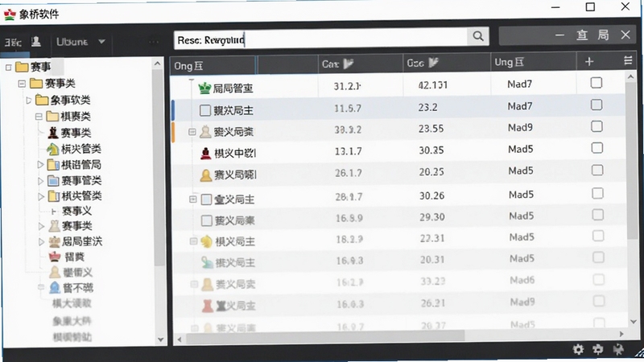Click the pale king icon beside 屠局皇洪
644x362 pixels.
tap(54, 242)
